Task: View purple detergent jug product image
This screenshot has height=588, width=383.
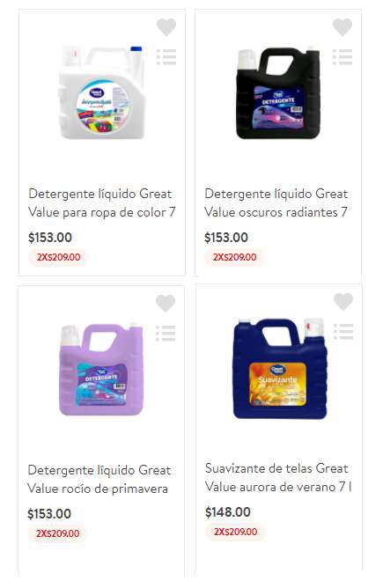Action: pos(101,370)
